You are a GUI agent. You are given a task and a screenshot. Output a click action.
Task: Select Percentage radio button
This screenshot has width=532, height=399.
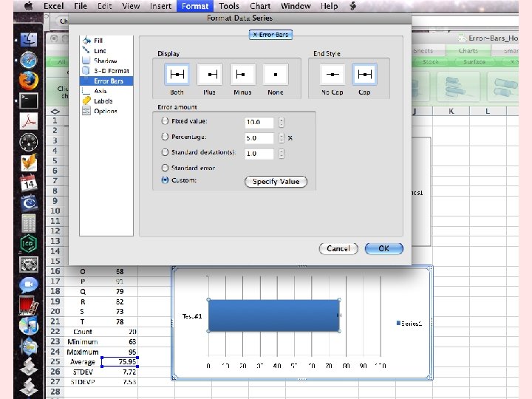click(165, 137)
